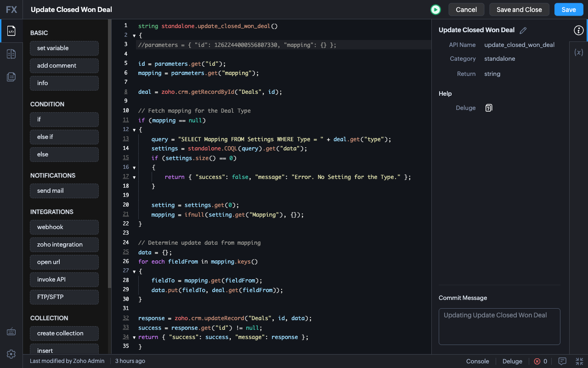Click the FX logo
This screenshot has width=588, height=368.
pos(11,10)
